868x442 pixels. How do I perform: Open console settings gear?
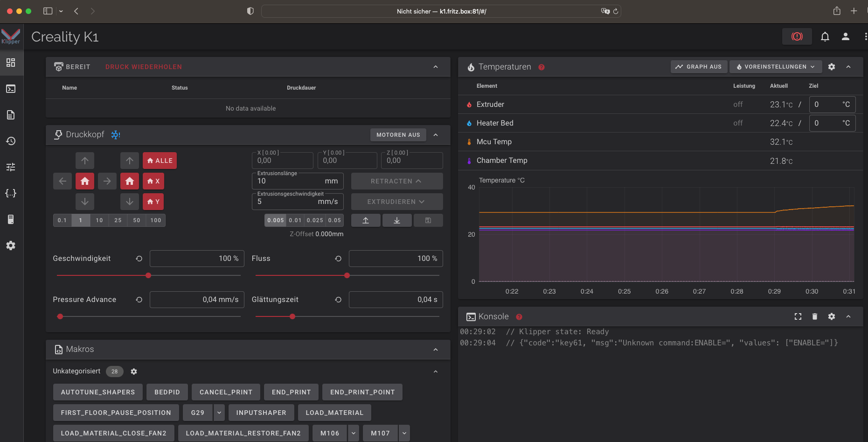pos(832,316)
